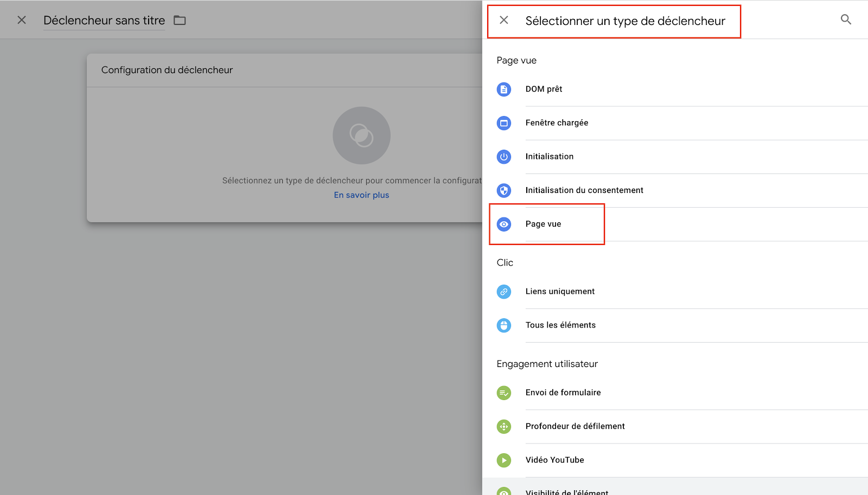Click the Fenêtre chargée window icon
This screenshot has height=495, width=868.
click(504, 123)
